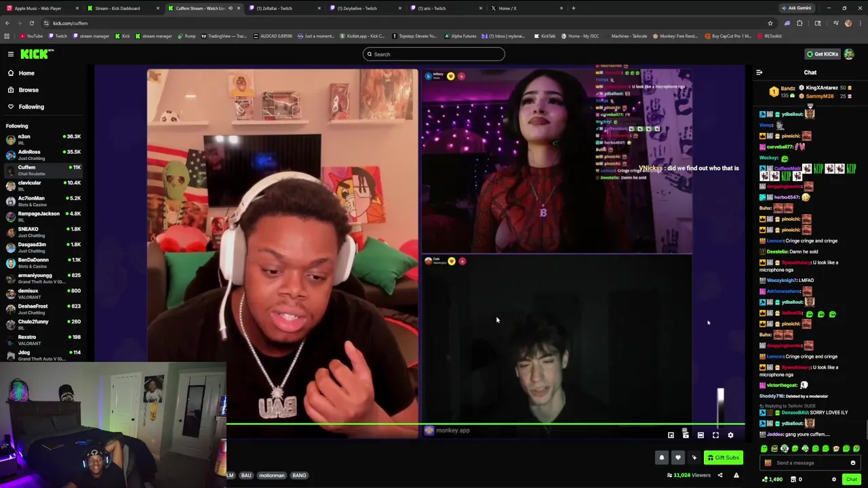Viewport: 868px width, 488px height.
Task: Reload the page
Action: (31, 23)
